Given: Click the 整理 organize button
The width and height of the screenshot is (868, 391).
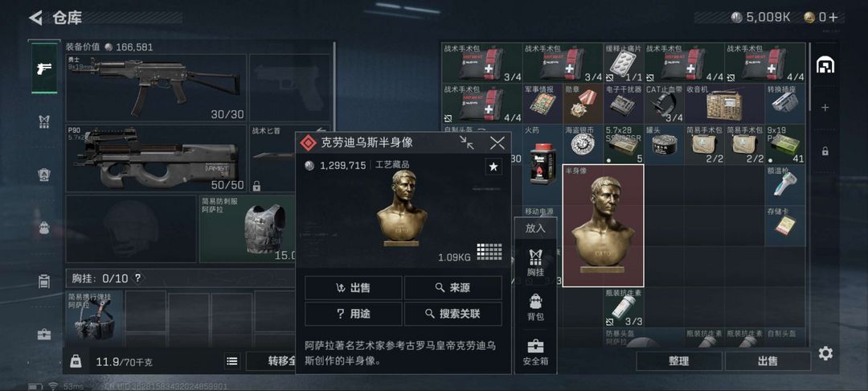Looking at the screenshot, I should point(678,361).
